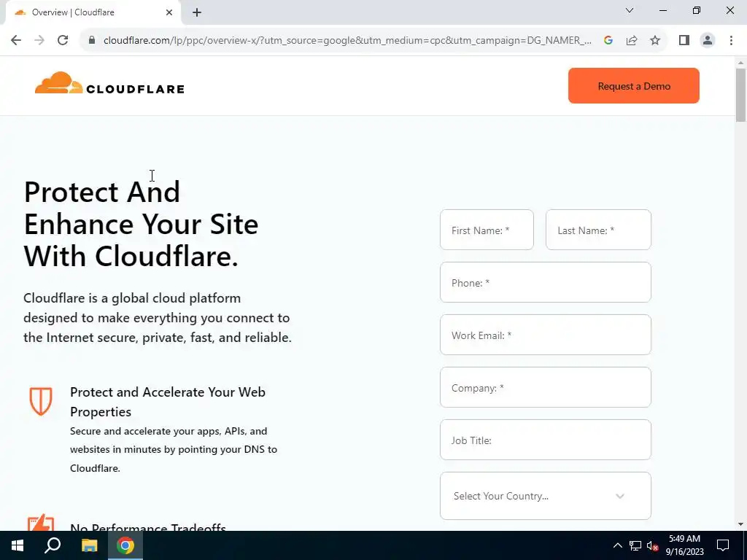Click the Protect And Enhance Your Site headline
The width and height of the screenshot is (747, 560).
pos(141,224)
